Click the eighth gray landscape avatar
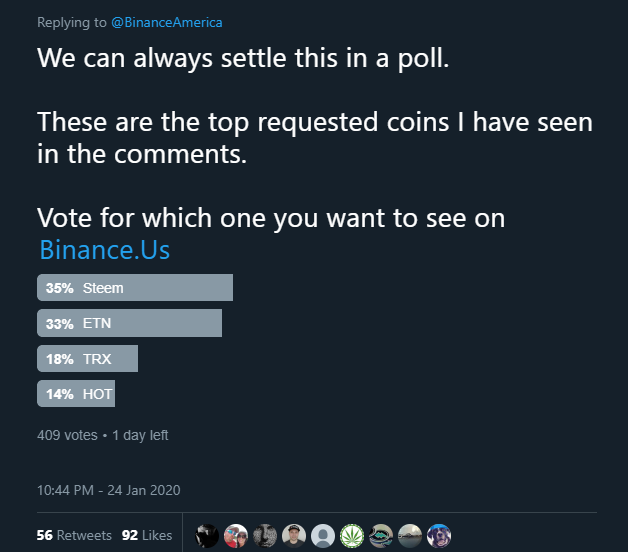 tap(410, 535)
